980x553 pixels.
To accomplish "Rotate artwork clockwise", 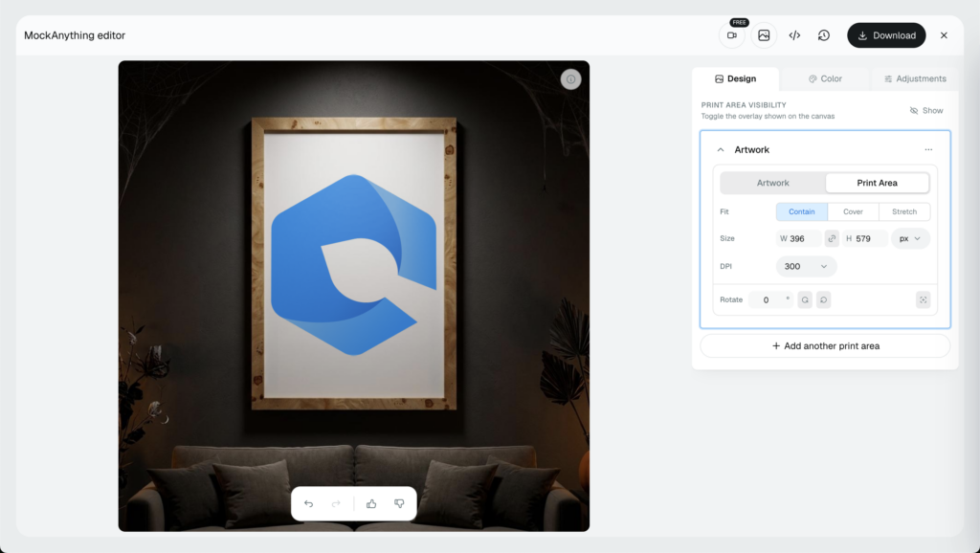I will pyautogui.click(x=805, y=299).
